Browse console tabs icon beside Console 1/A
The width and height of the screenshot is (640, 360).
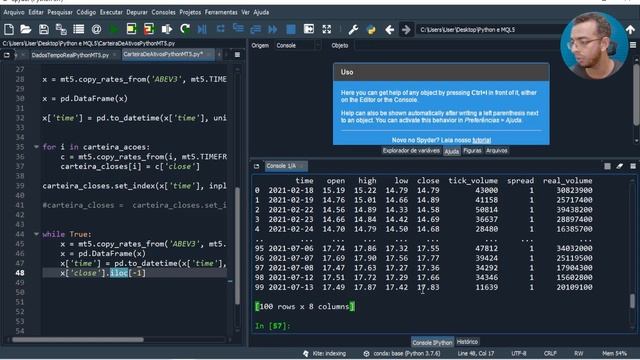(256, 166)
